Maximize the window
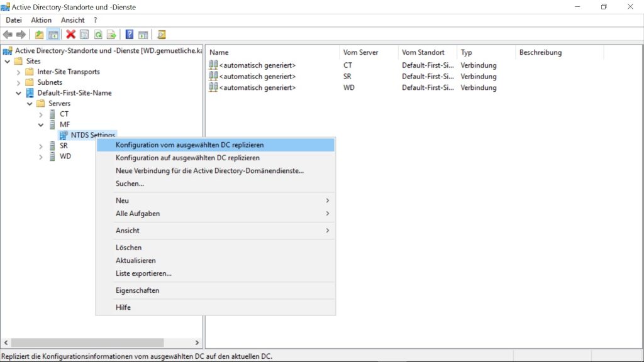The width and height of the screenshot is (644, 362). click(604, 6)
